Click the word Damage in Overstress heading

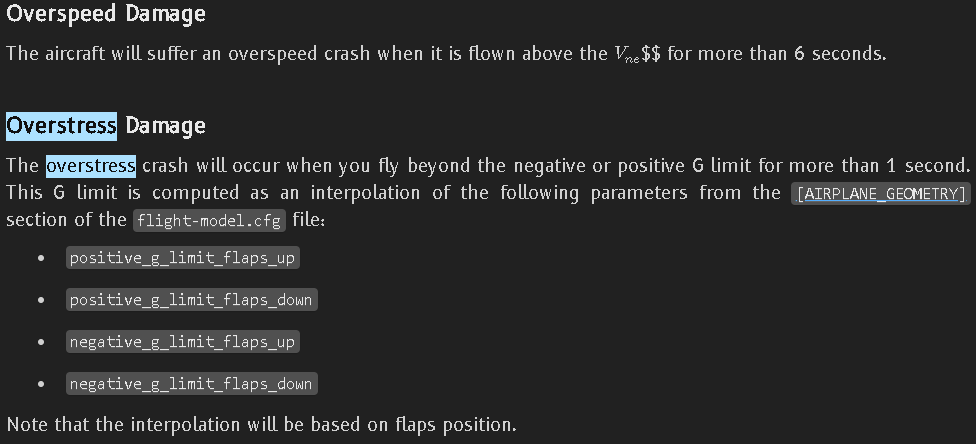coord(165,126)
